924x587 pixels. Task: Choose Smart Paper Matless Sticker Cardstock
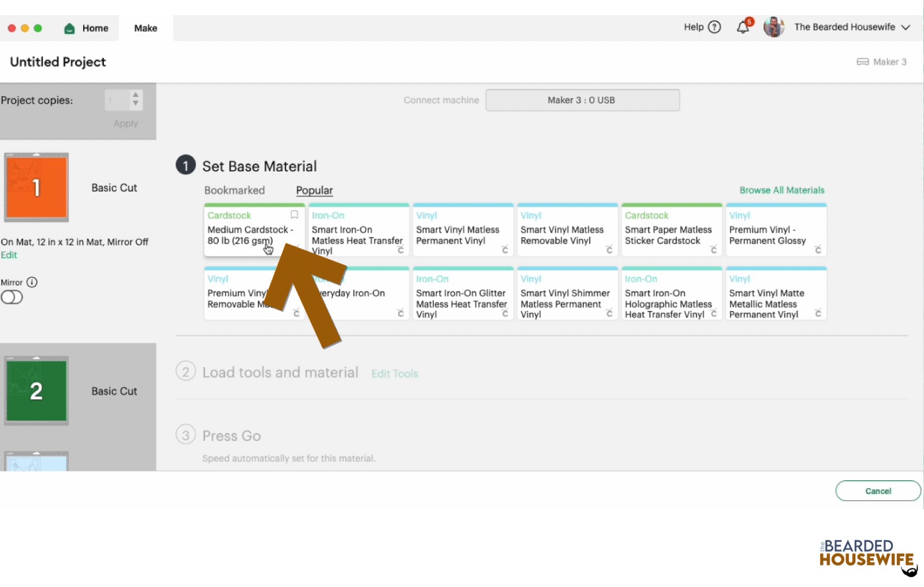coord(672,230)
